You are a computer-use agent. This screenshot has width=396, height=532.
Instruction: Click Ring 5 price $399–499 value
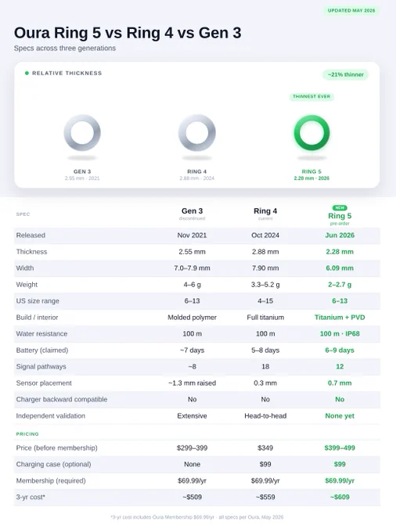point(340,448)
